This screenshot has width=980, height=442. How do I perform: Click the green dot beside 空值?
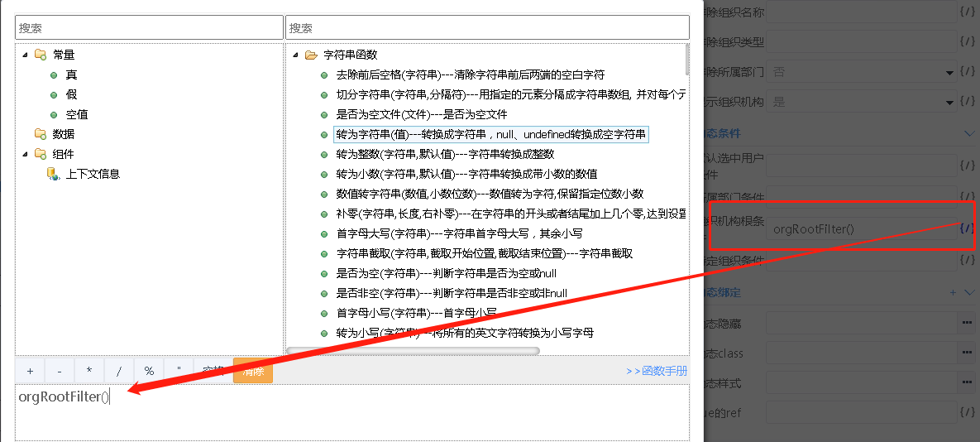click(x=54, y=114)
